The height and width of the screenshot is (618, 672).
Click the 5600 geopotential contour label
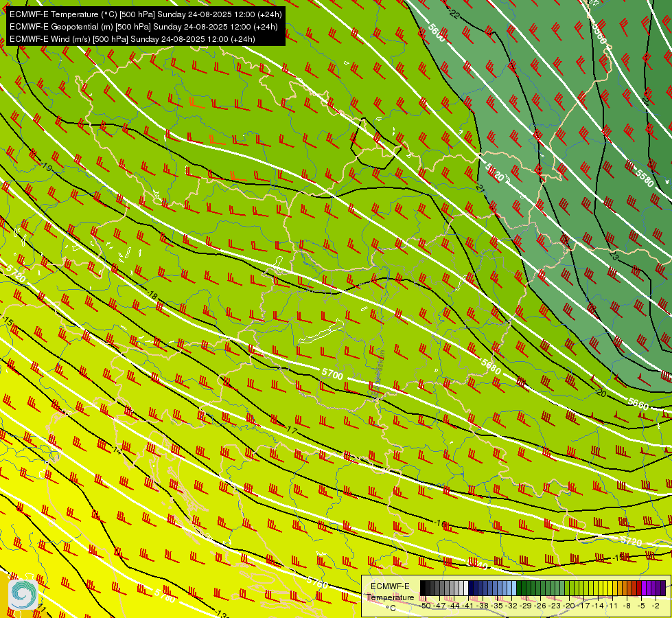437,32
